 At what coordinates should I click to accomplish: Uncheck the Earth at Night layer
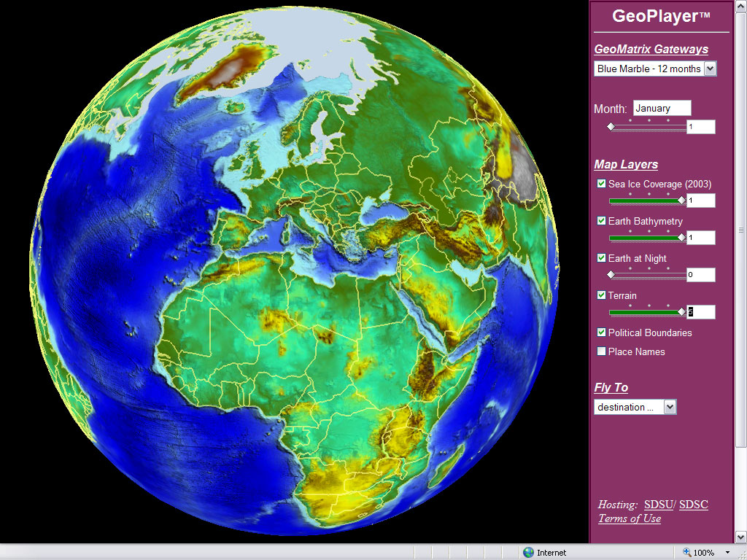pyautogui.click(x=601, y=258)
